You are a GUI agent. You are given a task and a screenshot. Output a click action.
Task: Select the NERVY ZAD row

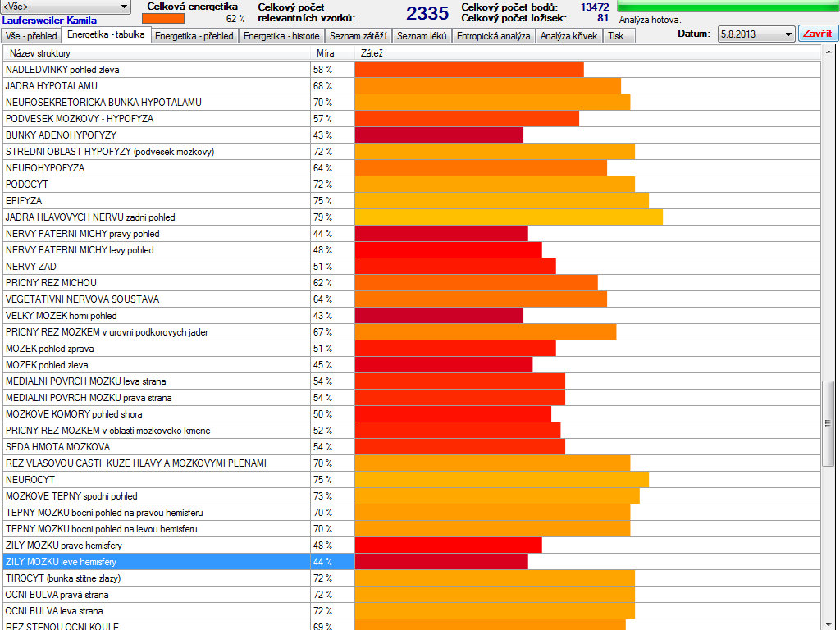click(x=412, y=267)
